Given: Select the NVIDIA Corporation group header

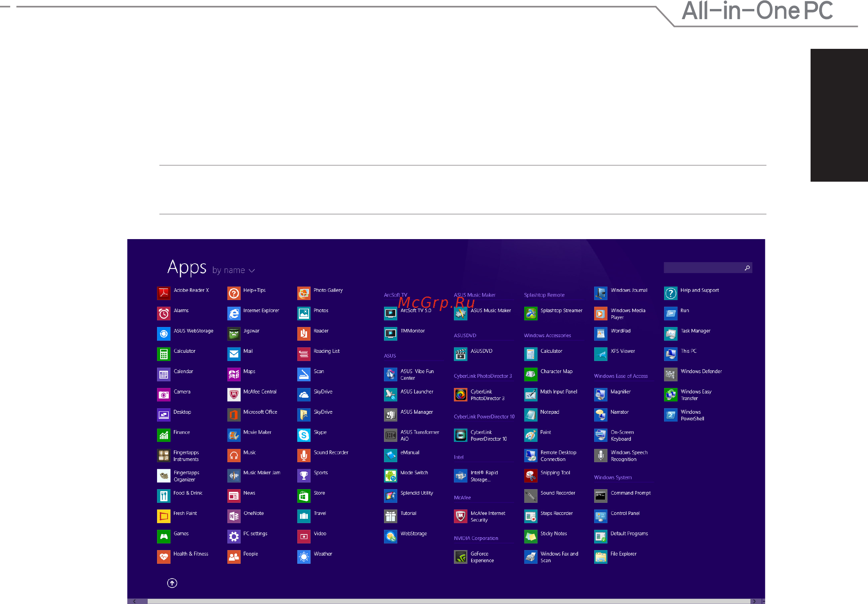Looking at the screenshot, I should [476, 538].
